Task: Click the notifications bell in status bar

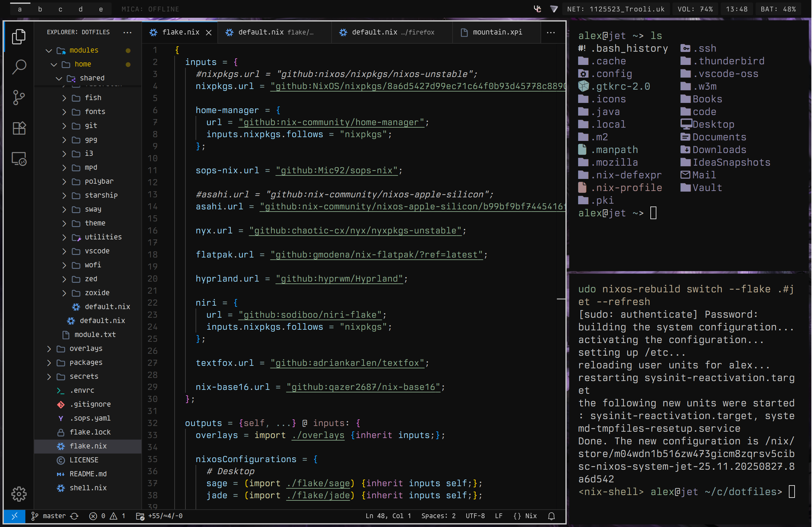Action: click(x=551, y=516)
